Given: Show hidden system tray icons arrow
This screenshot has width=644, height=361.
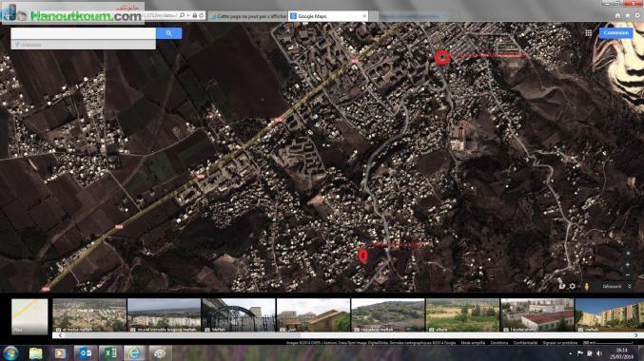Looking at the screenshot, I should (570, 353).
